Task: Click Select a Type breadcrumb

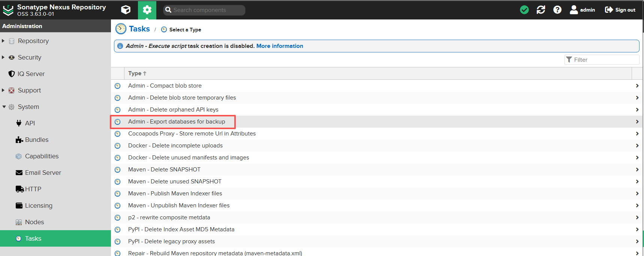Action: coord(185,30)
